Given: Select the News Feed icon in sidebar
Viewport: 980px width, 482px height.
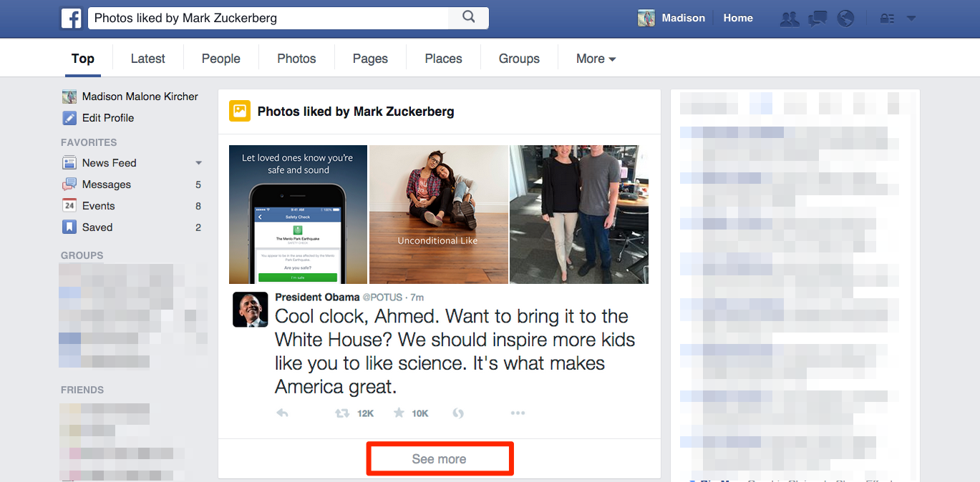Looking at the screenshot, I should point(70,162).
